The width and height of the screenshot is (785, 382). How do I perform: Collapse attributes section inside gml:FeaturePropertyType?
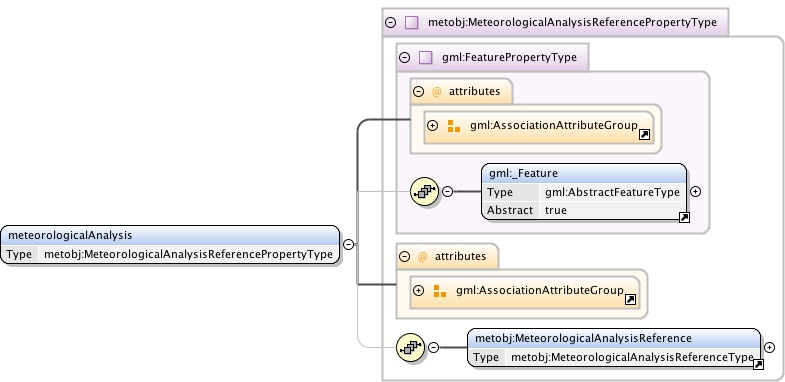pos(419,92)
